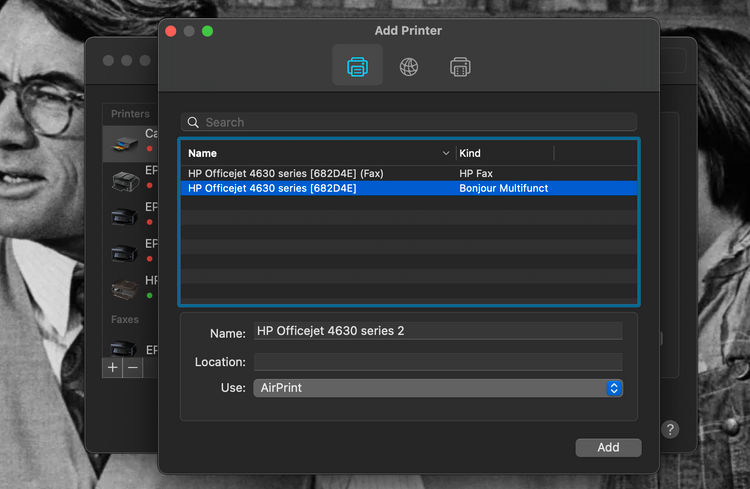Close the Add Printer window
The height and width of the screenshot is (489, 750).
(171, 31)
